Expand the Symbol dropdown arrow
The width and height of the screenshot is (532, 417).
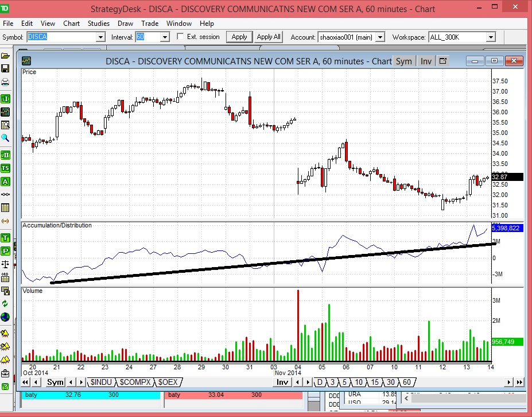tap(100, 37)
